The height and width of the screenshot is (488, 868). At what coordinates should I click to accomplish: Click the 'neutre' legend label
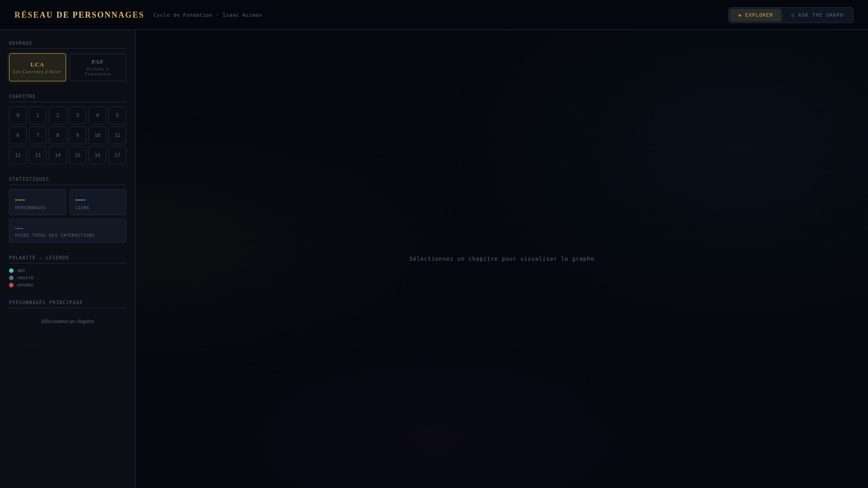click(x=25, y=278)
